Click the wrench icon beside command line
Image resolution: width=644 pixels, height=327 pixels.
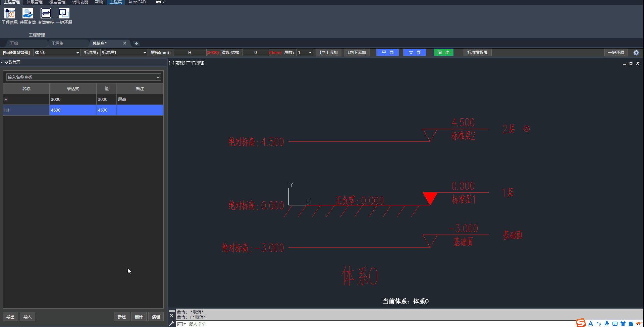[x=171, y=324]
